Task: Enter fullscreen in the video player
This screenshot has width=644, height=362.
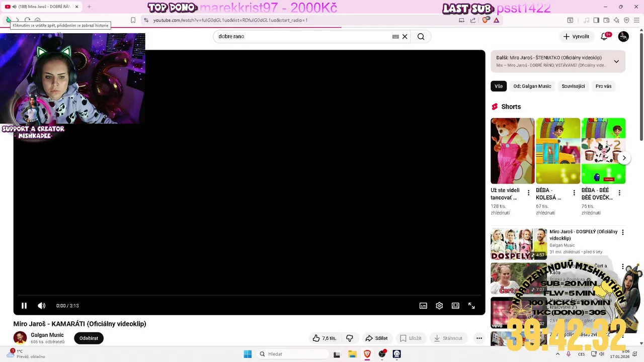Action: (471, 306)
